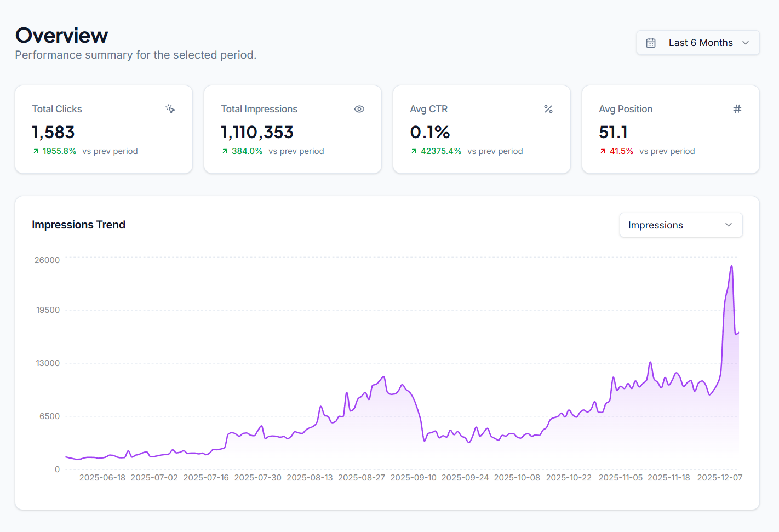This screenshot has width=779, height=532.
Task: Click the Impressions Trend chart title
Action: coord(78,225)
